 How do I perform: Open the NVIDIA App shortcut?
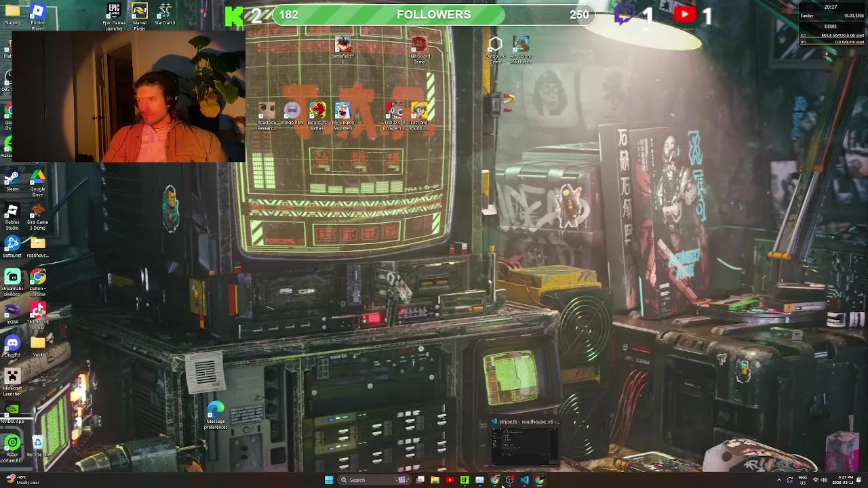click(12, 413)
